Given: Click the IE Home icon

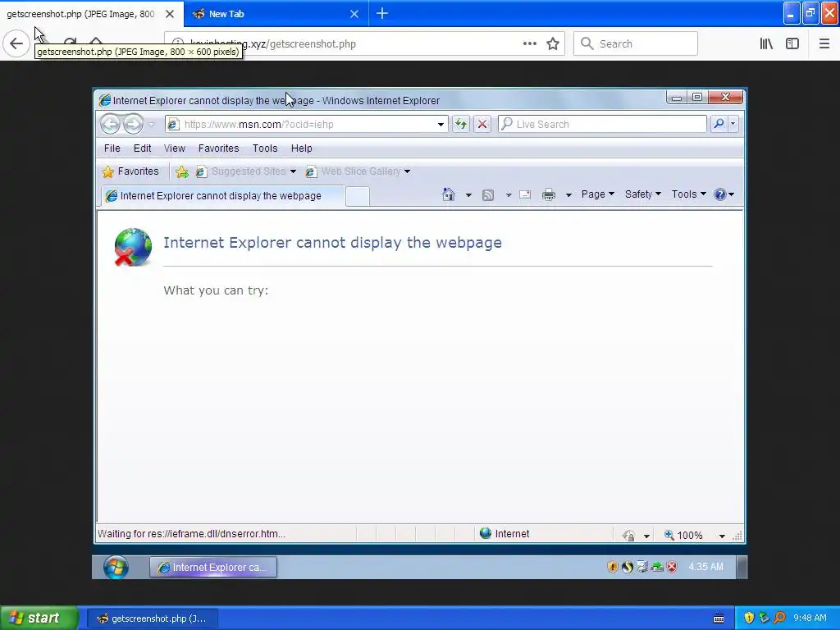Looking at the screenshot, I should click(449, 194).
